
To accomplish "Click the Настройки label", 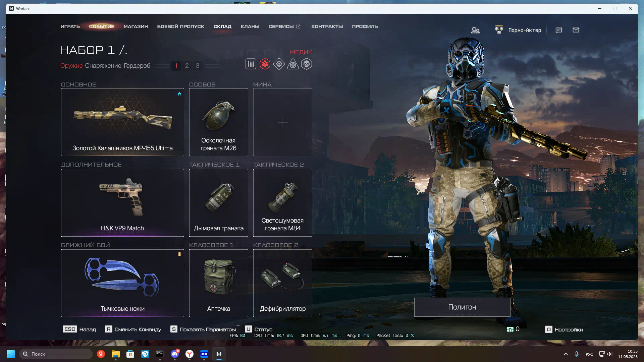I will (569, 330).
